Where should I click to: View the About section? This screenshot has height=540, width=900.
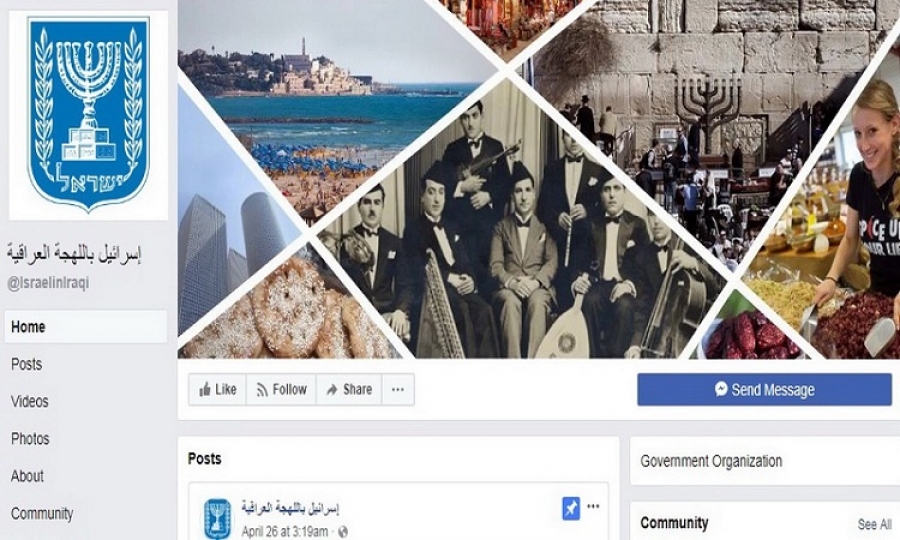(27, 476)
